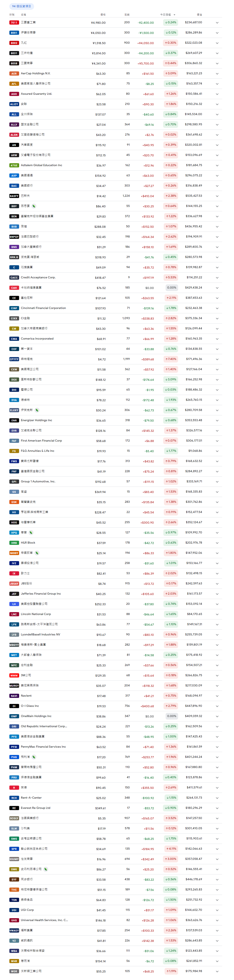Expand the 7011 三菱重工業 row

point(217,23)
